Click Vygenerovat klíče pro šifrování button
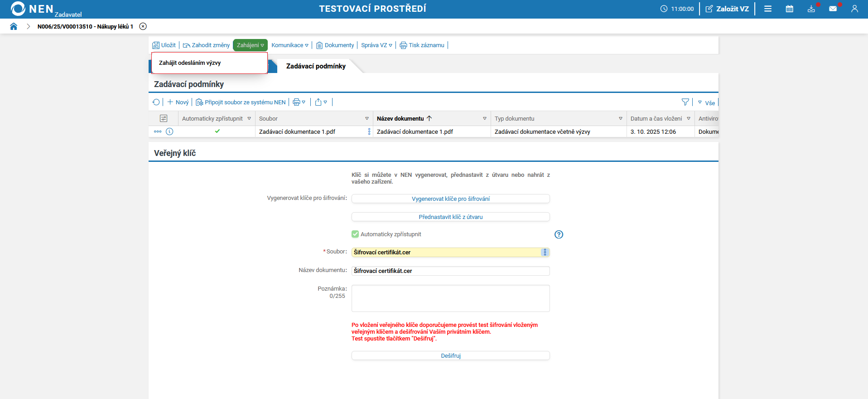868x399 pixels. coord(450,199)
